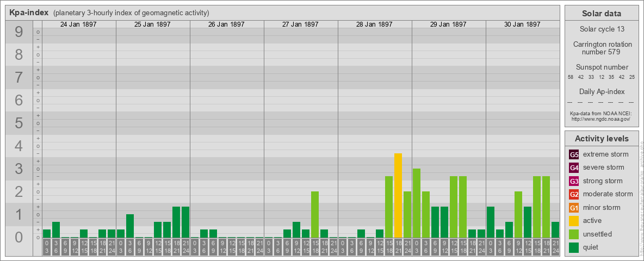Click the 'severe storm' legend label

(x=604, y=167)
